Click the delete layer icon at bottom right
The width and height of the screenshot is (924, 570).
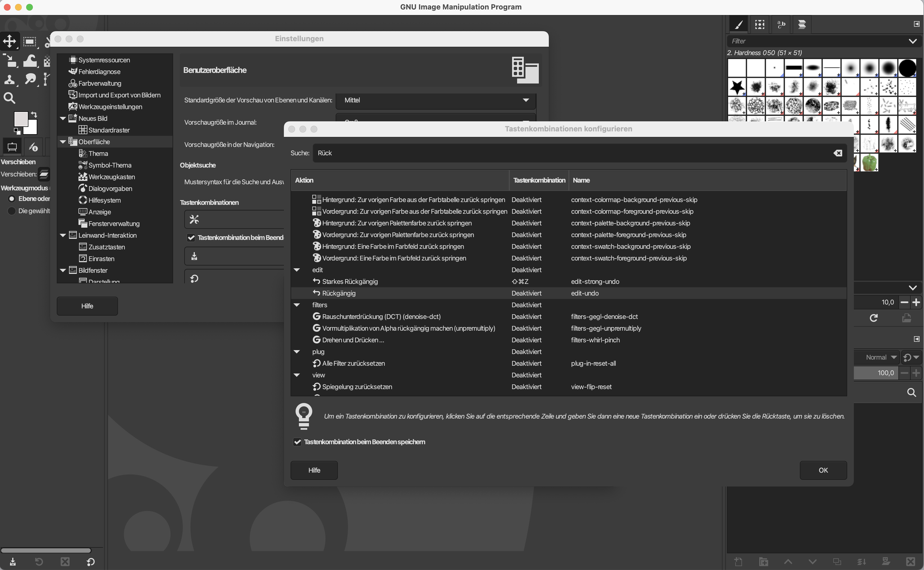[910, 562]
